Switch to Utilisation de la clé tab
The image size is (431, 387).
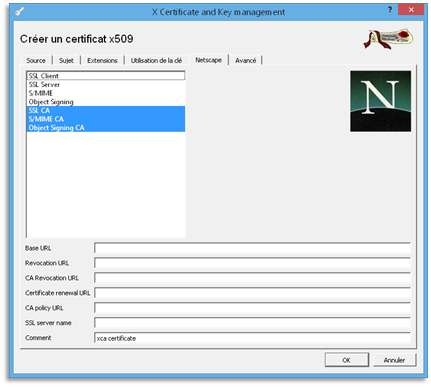coord(156,60)
